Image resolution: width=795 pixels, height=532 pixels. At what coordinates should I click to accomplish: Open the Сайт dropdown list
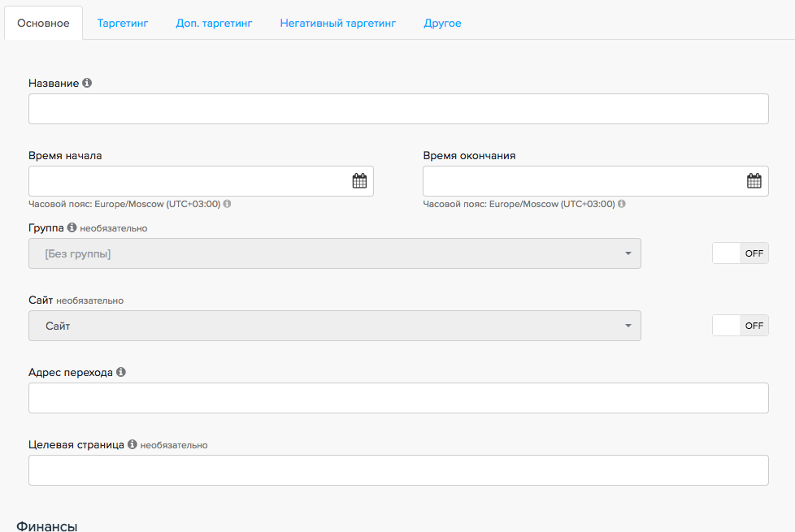point(334,326)
